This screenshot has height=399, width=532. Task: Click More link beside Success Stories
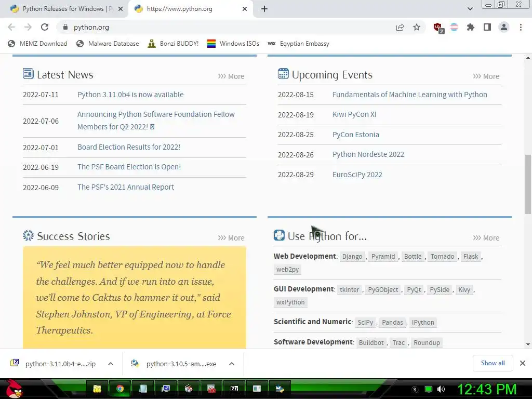pos(231,238)
